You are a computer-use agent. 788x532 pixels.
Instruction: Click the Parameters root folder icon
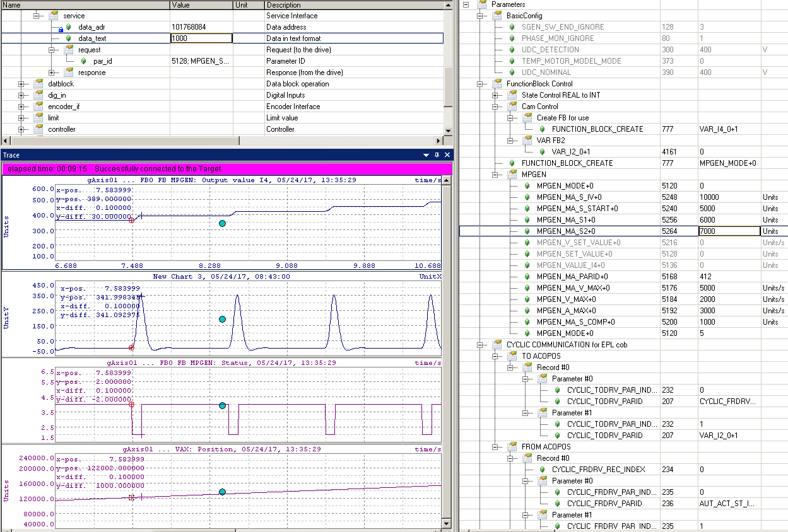tap(482, 4)
